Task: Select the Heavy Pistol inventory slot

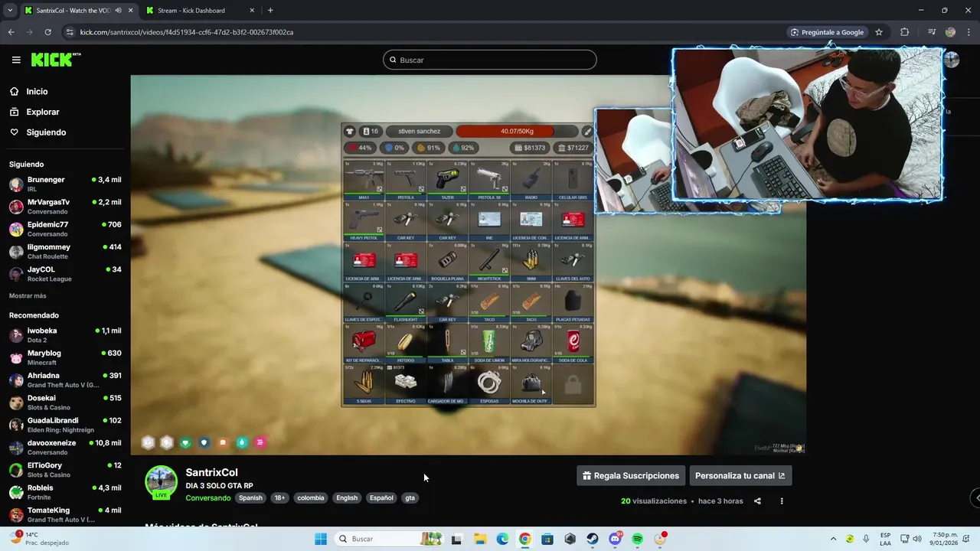Action: tap(364, 221)
